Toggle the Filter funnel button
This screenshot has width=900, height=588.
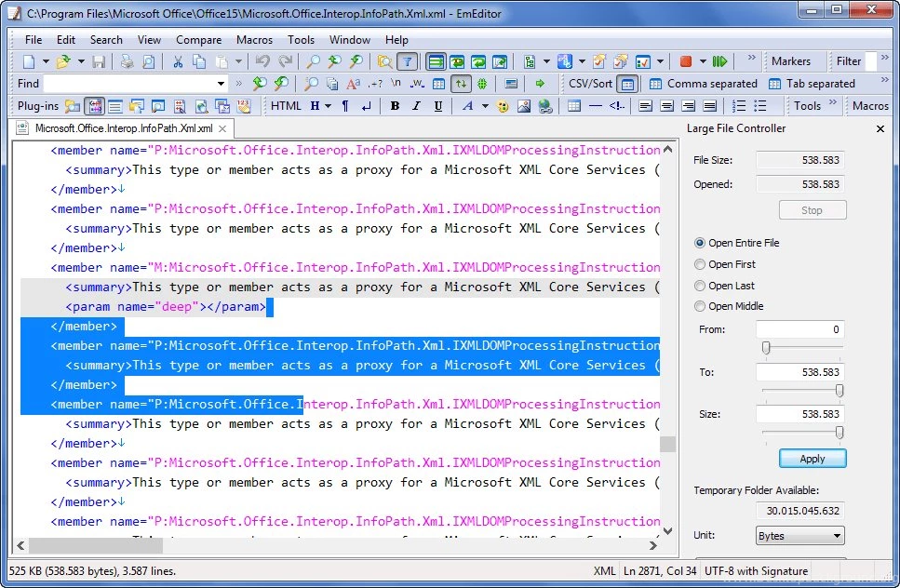407,61
